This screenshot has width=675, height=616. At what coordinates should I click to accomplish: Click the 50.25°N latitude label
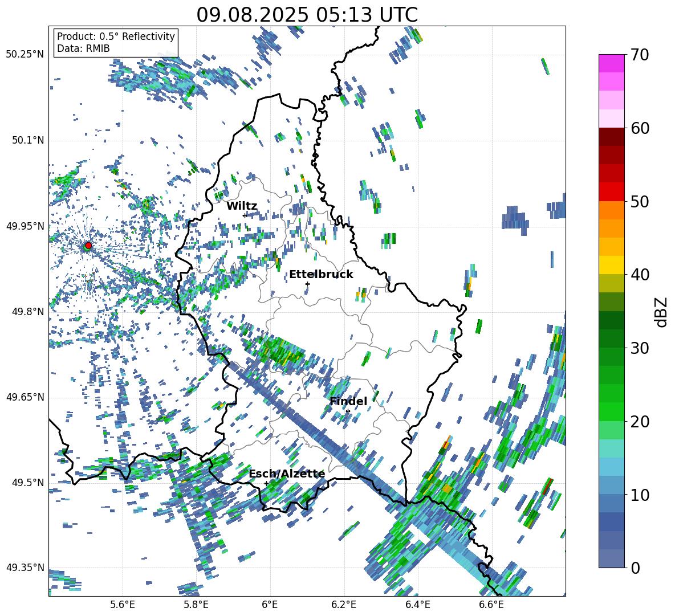(x=25, y=55)
